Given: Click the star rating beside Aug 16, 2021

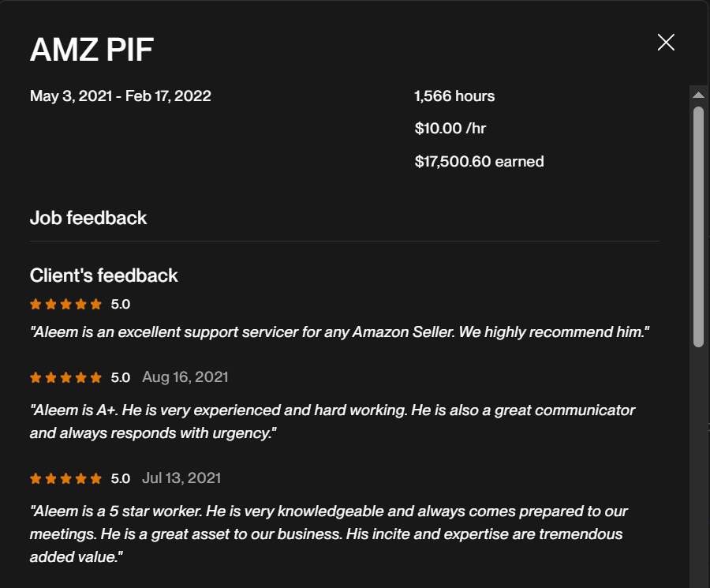Looking at the screenshot, I should tap(66, 377).
